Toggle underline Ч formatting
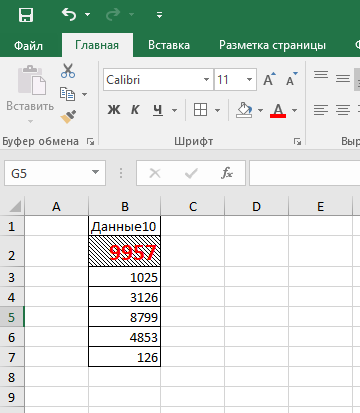Image resolution: width=360 pixels, height=413 pixels. [x=158, y=110]
